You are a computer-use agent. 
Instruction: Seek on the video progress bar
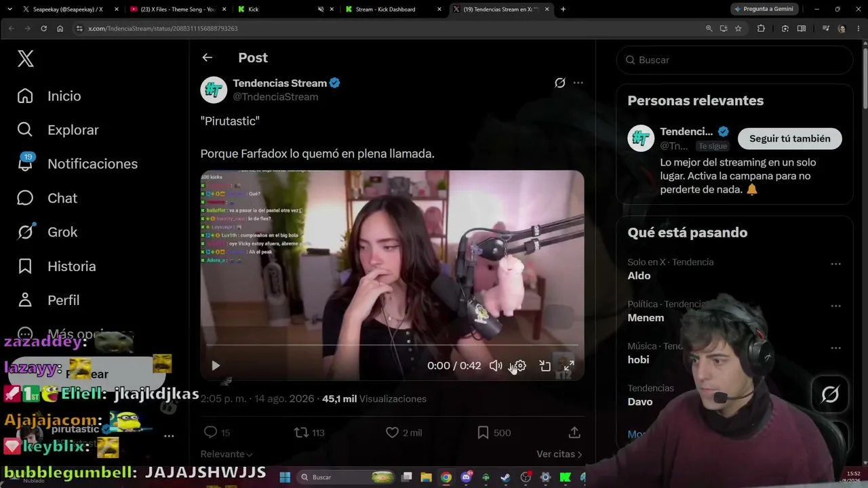click(392, 346)
